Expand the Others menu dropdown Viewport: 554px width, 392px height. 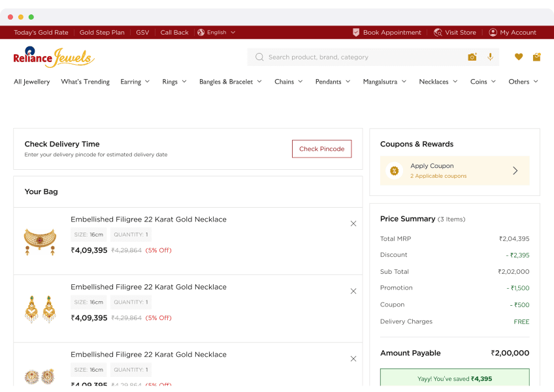pyautogui.click(x=536, y=82)
